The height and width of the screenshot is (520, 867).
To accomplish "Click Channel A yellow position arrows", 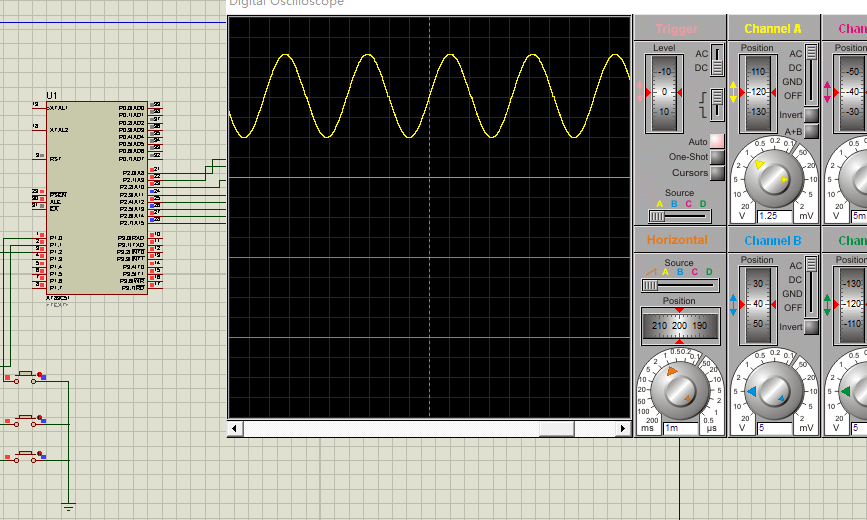I will point(733,92).
